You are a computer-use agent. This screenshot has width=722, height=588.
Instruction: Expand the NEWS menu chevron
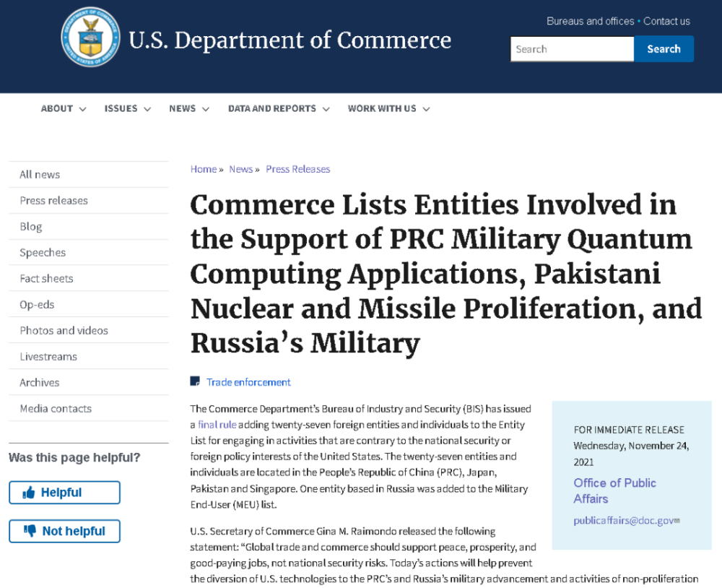[x=206, y=109]
